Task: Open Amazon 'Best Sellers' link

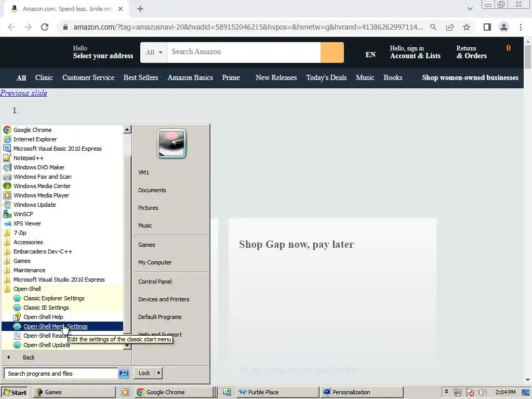Action: coord(141,78)
